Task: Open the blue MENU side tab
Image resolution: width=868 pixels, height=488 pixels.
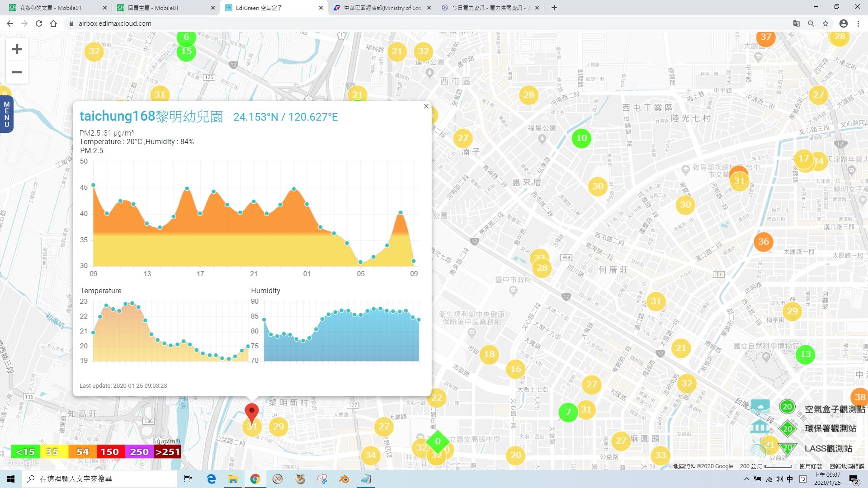Action: coord(6,114)
